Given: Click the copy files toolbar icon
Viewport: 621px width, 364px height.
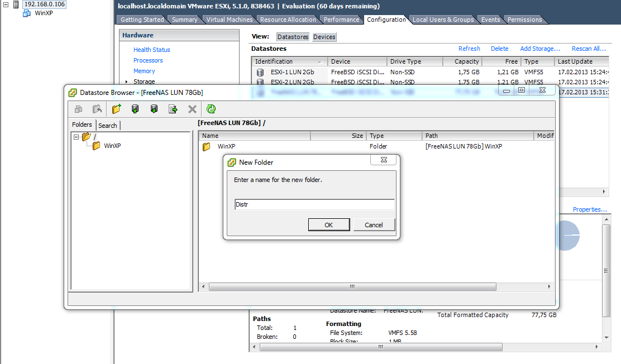Looking at the screenshot, I should tap(78, 109).
